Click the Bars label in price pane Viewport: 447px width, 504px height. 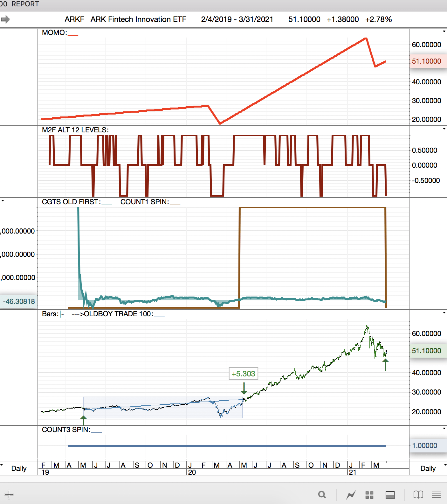(x=50, y=314)
